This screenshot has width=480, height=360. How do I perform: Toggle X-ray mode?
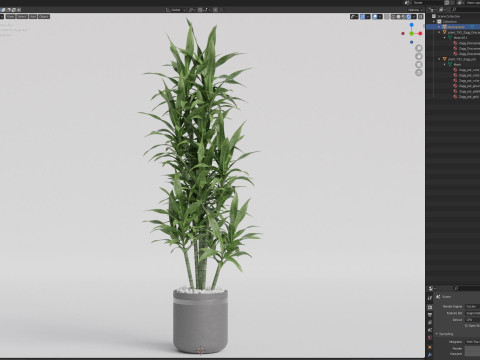(387, 17)
